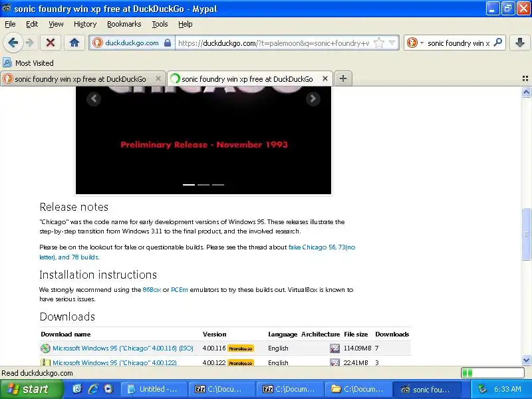Click the Prerelease badge next to 4.00.116
The width and height of the screenshot is (532, 399).
[x=241, y=348]
